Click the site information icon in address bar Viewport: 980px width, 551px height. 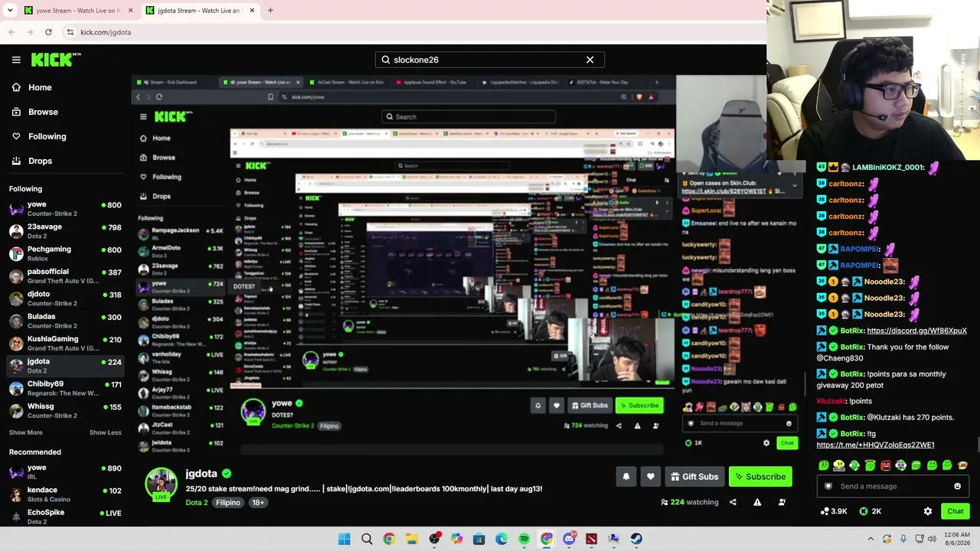(70, 32)
